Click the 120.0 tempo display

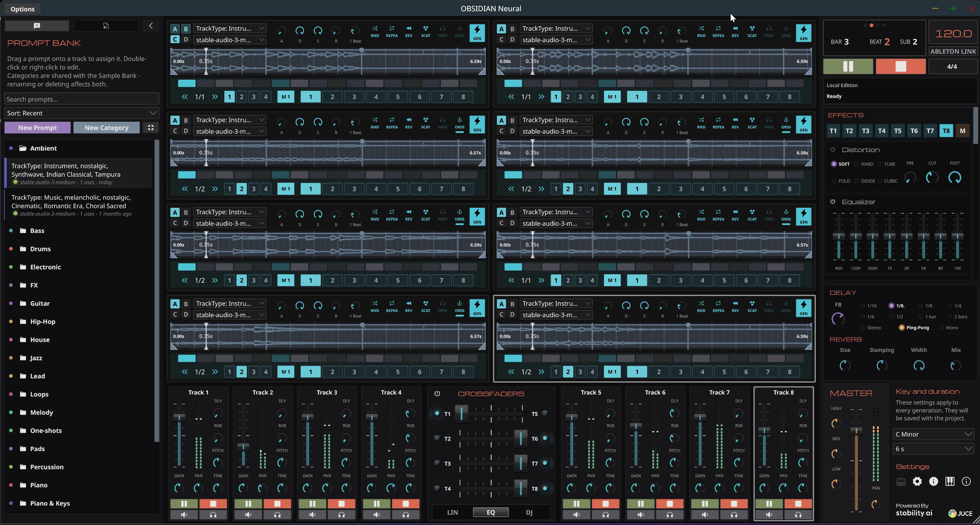click(953, 33)
